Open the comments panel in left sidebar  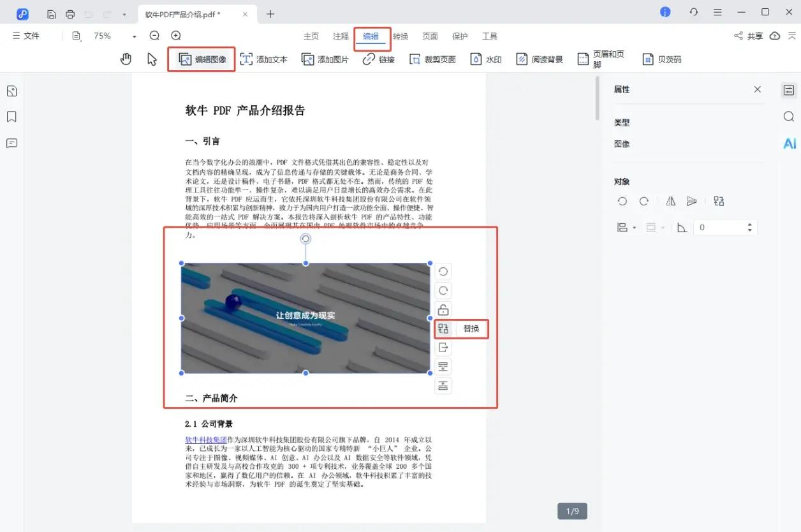tap(11, 143)
